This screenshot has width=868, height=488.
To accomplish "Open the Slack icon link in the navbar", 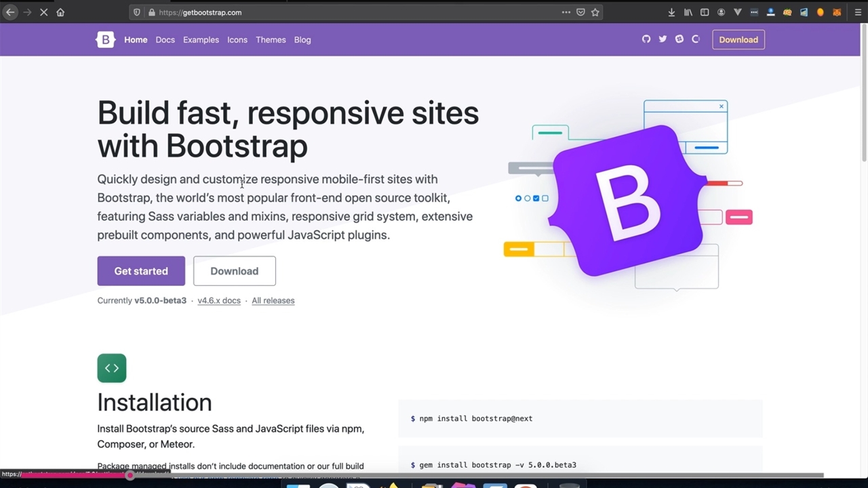I will (x=679, y=39).
